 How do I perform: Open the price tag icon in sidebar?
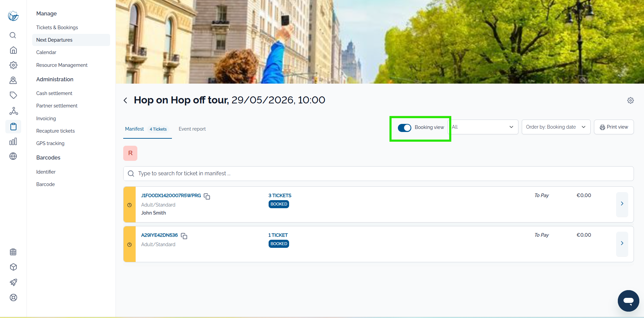13,95
